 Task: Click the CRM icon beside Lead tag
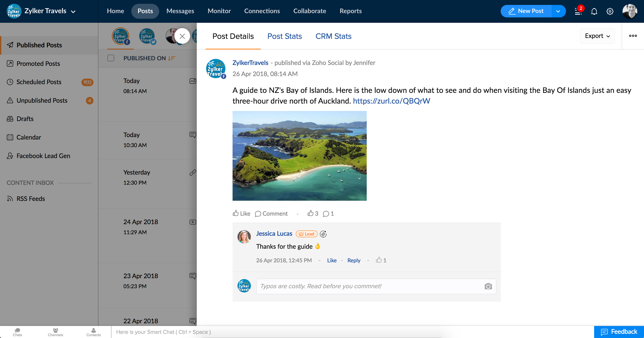[x=323, y=234]
